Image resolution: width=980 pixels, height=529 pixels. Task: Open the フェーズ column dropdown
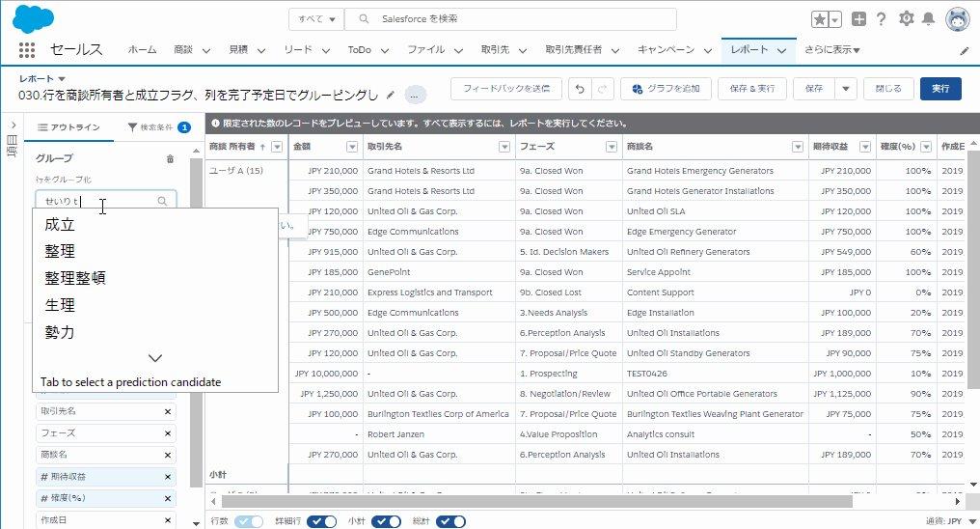[612, 147]
